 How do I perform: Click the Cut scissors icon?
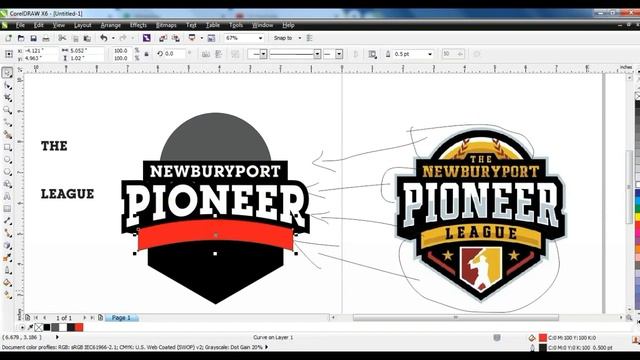pos(62,38)
